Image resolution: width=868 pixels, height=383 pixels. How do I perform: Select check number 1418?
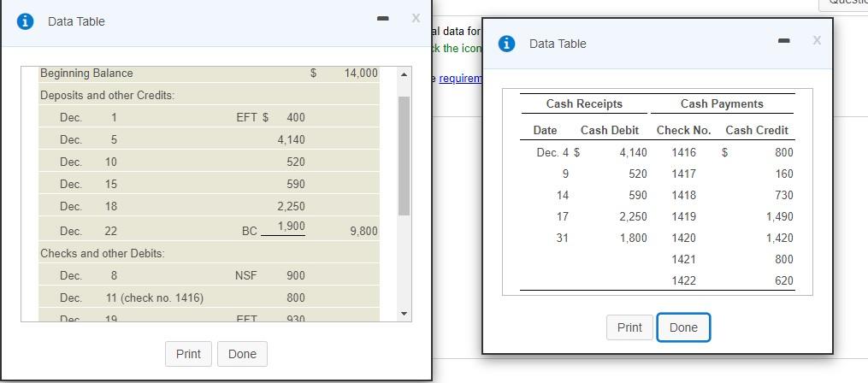[683, 196]
